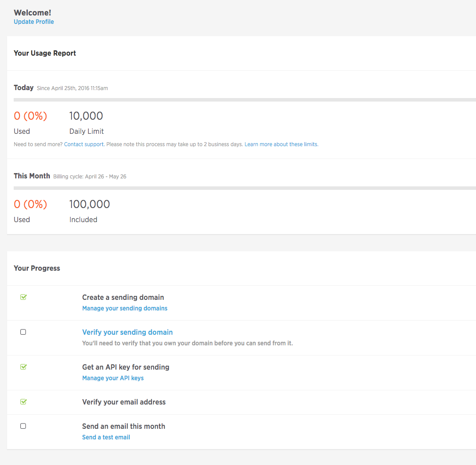The image size is (476, 465).
Task: Click Send a test email link
Action: (106, 437)
